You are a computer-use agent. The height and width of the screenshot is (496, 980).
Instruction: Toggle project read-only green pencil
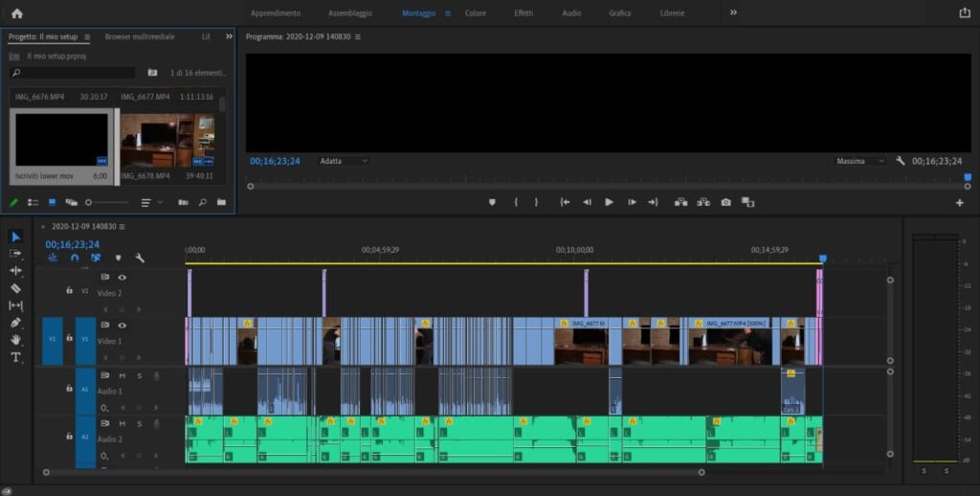13,202
